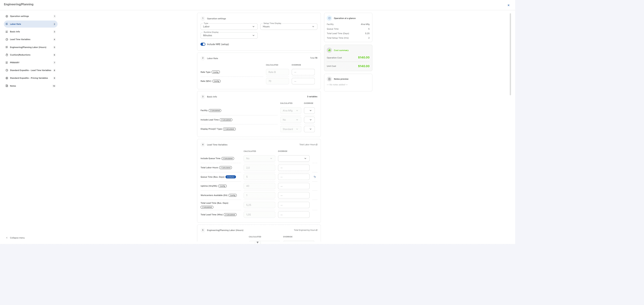Click Collapse menu at sidebar bottom
The width and height of the screenshot is (644, 305).
tap(15, 238)
